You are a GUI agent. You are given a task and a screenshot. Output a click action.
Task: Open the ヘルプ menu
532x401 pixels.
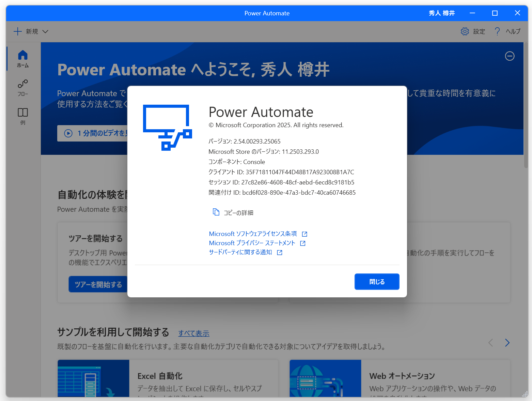coord(507,31)
